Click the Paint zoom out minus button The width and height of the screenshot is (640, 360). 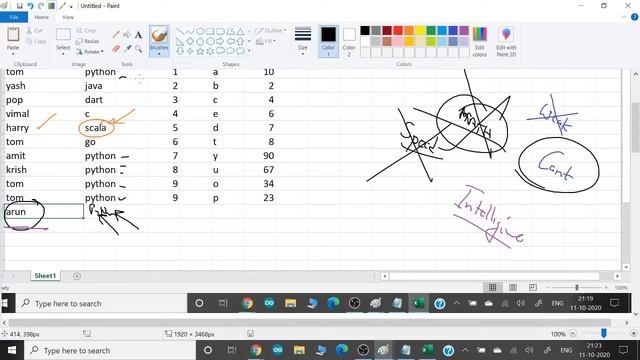click(x=573, y=333)
